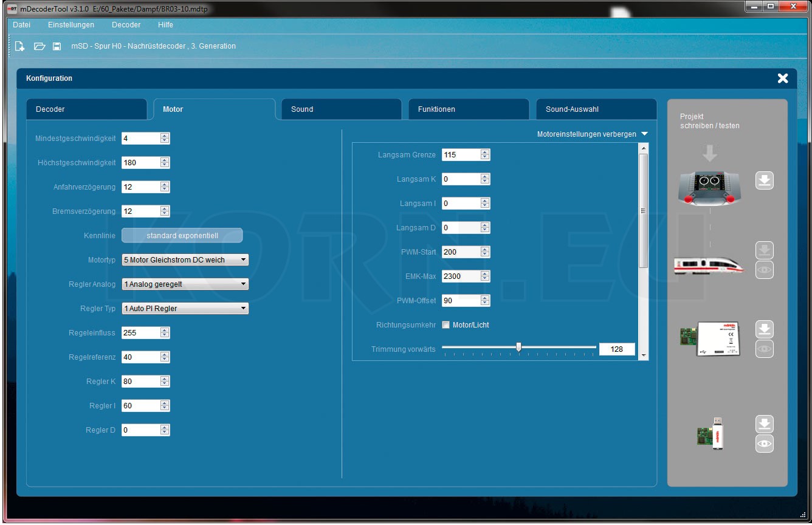Open the Motortyp dropdown
The image size is (812, 525).
coord(185,260)
